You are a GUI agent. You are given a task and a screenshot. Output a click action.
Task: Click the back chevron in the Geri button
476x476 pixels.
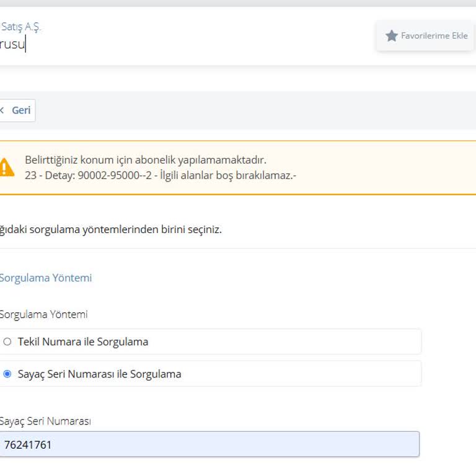click(2, 110)
